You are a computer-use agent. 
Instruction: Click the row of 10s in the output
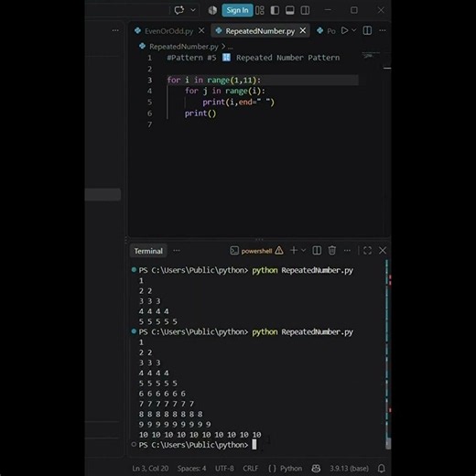(200, 435)
